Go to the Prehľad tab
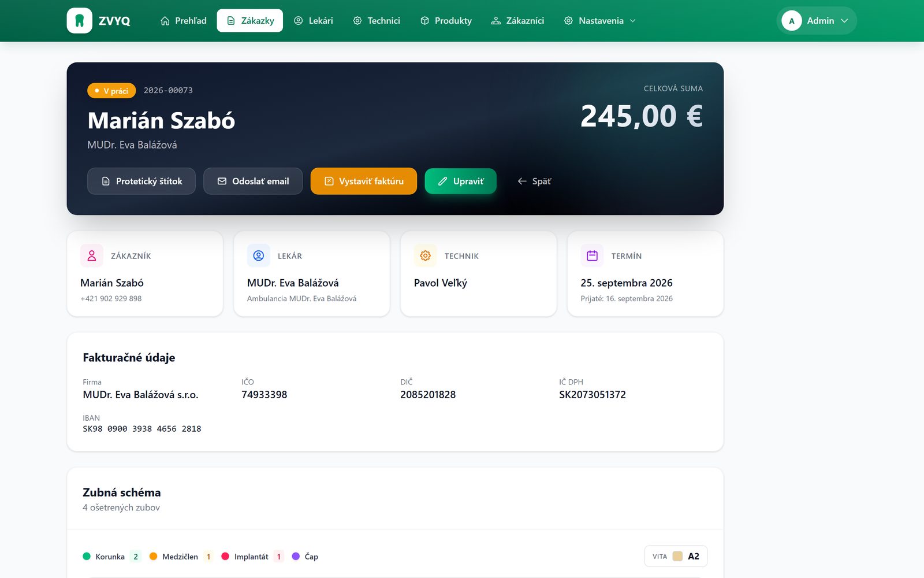This screenshot has height=578, width=924. 183,21
